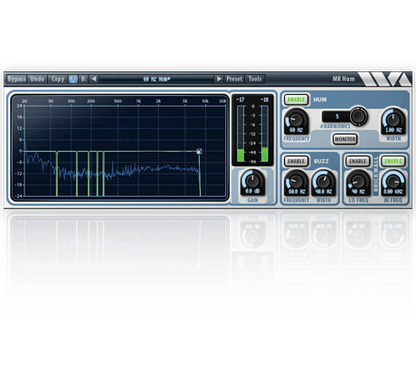Open the preset name display '60 Hz Hum'
Image resolution: width=416 pixels, height=376 pixels.
pos(156,79)
